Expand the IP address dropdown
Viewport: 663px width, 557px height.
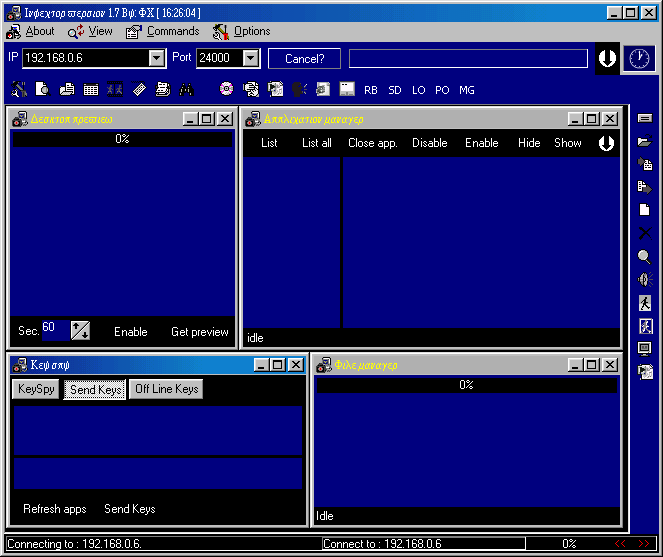tap(156, 59)
